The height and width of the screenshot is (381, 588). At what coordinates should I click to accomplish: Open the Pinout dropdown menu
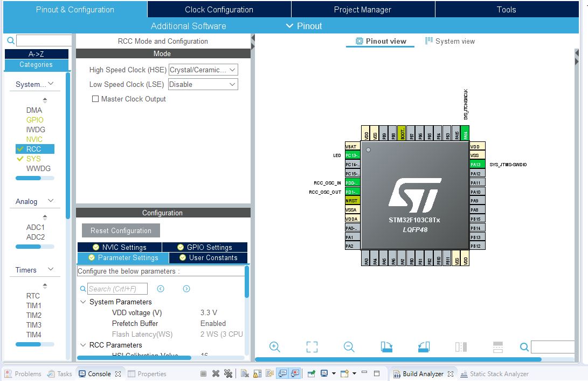pos(304,26)
